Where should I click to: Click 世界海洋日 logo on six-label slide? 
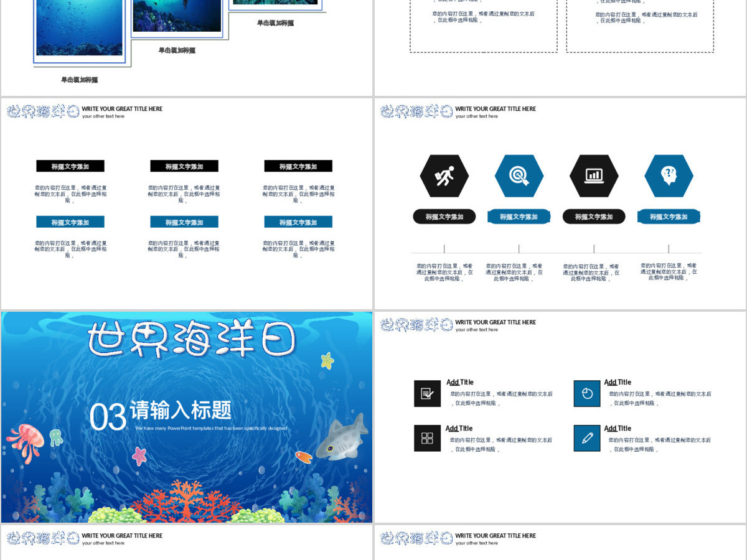click(43, 111)
